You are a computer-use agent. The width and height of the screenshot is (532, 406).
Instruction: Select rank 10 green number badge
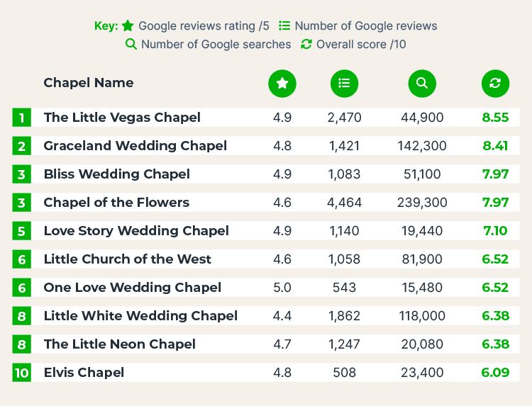(x=22, y=373)
